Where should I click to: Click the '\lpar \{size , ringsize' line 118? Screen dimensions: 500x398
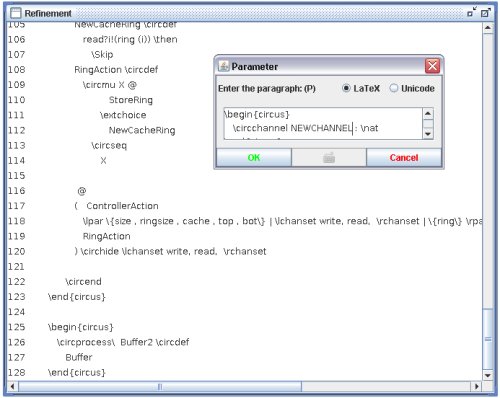pyautogui.click(x=282, y=221)
